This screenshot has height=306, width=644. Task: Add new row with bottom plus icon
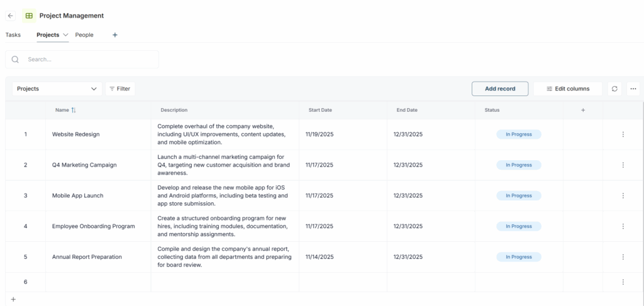pyautogui.click(x=13, y=299)
